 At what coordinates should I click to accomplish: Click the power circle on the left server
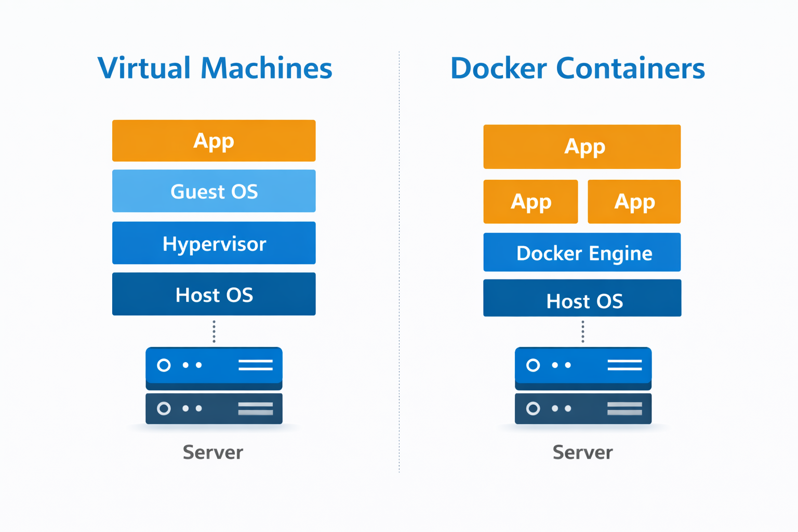[165, 365]
